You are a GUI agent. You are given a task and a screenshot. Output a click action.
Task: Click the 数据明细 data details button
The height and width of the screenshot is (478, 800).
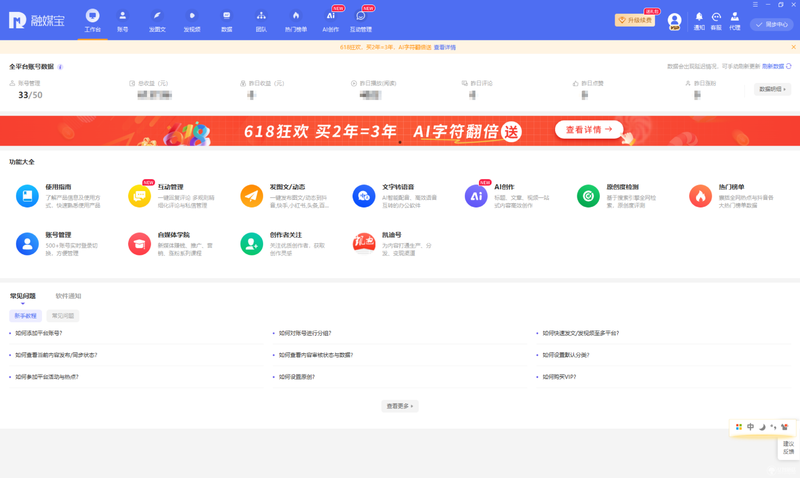[772, 89]
